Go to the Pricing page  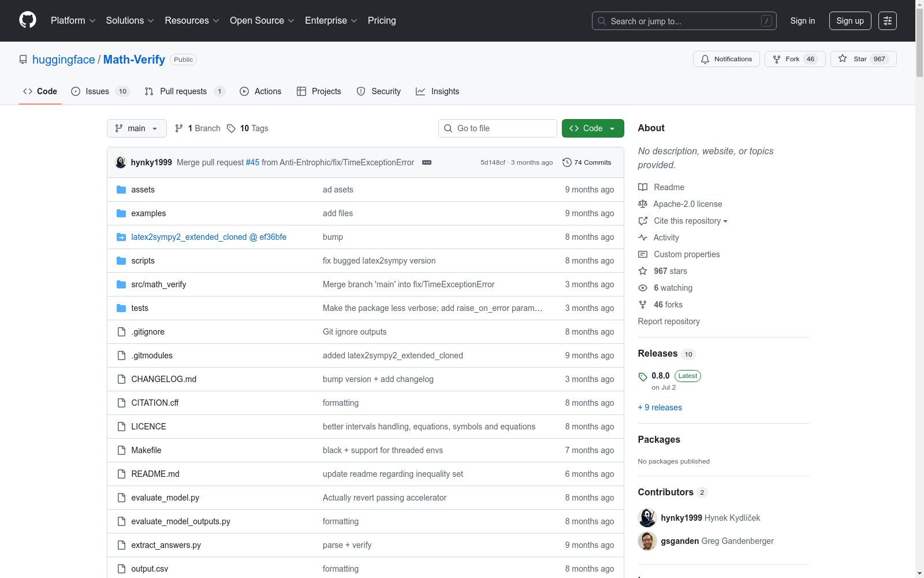(x=382, y=21)
